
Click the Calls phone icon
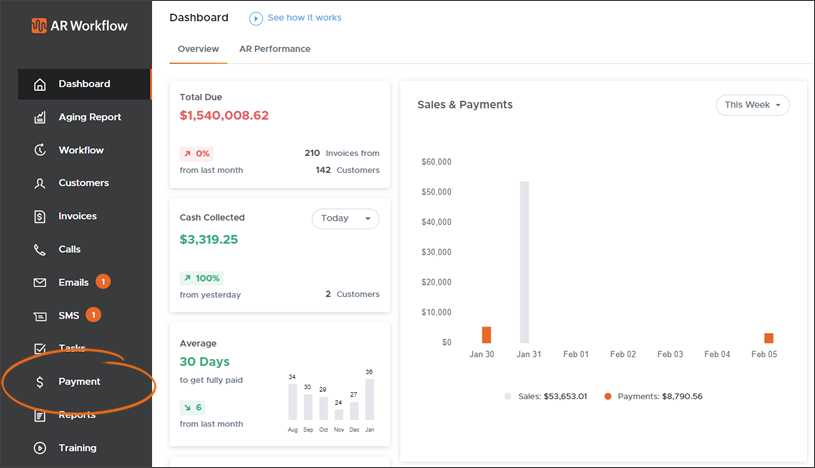(x=40, y=249)
